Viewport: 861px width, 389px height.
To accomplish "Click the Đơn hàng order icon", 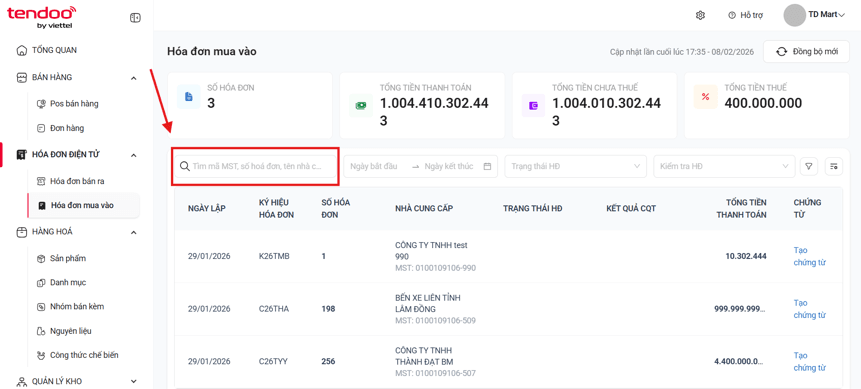I will [40, 128].
